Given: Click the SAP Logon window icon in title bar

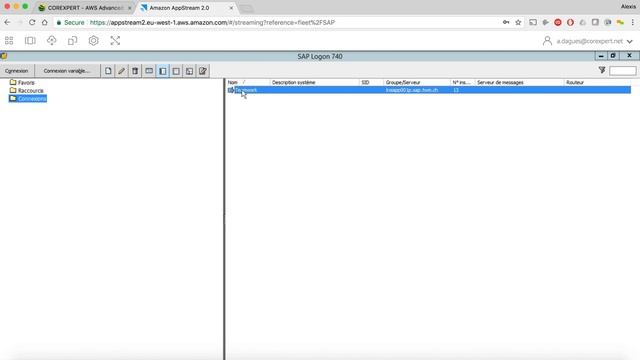Looking at the screenshot, I should pos(4,56).
